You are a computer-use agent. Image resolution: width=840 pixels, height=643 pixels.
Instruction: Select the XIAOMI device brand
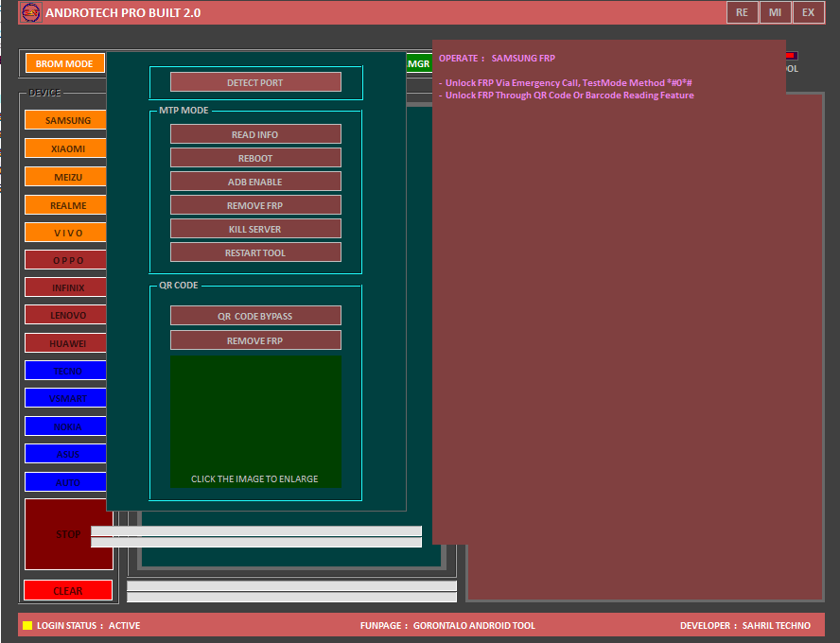coord(64,148)
